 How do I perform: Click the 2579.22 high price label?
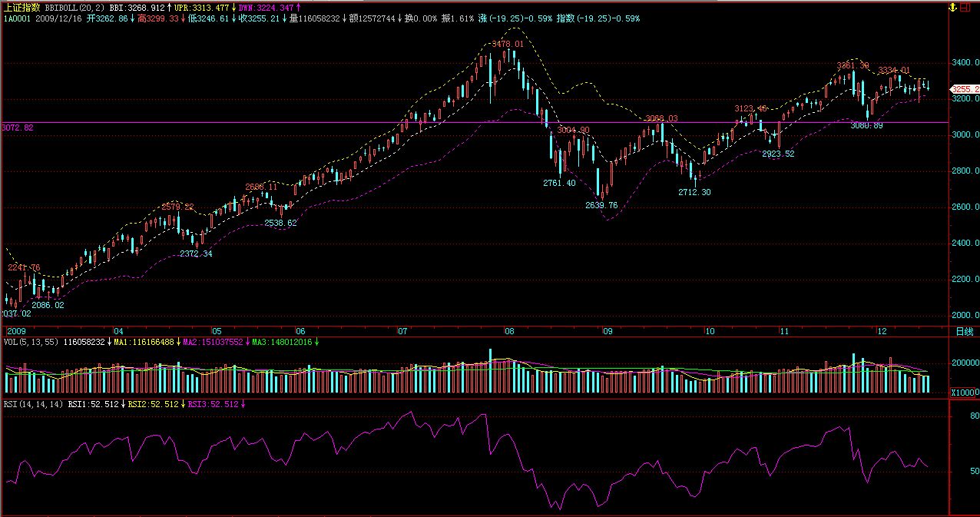[178, 207]
